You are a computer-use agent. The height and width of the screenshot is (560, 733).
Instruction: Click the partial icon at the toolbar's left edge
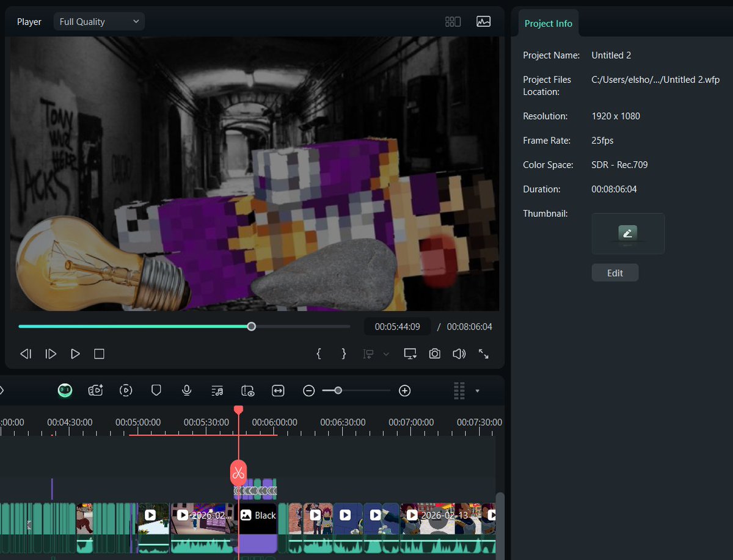(x=2, y=391)
